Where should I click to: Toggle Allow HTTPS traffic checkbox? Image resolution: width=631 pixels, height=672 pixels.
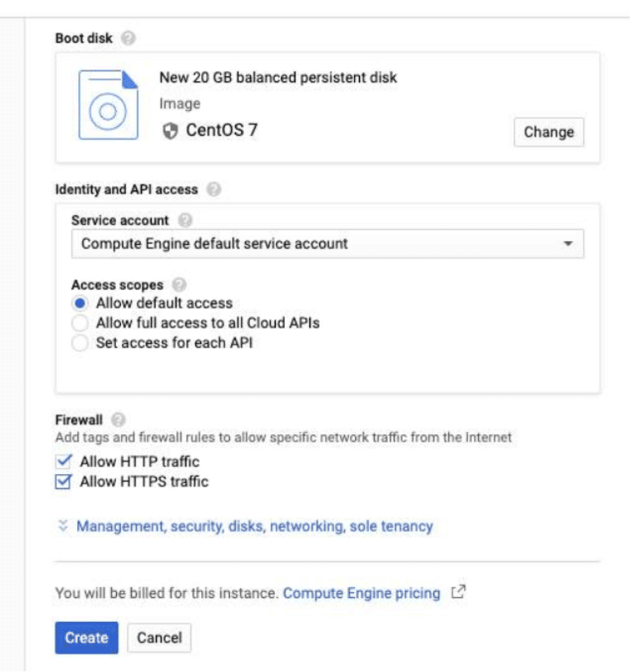(64, 482)
